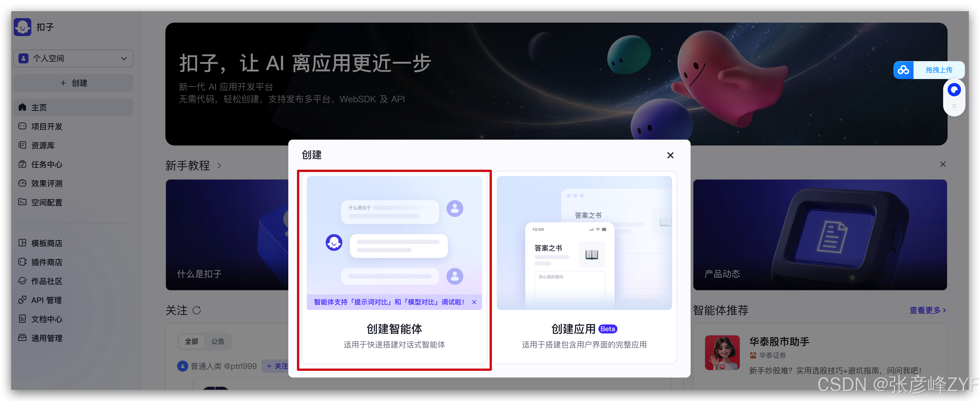Click the cloud icon of 拖拽上传 widget

tap(903, 70)
